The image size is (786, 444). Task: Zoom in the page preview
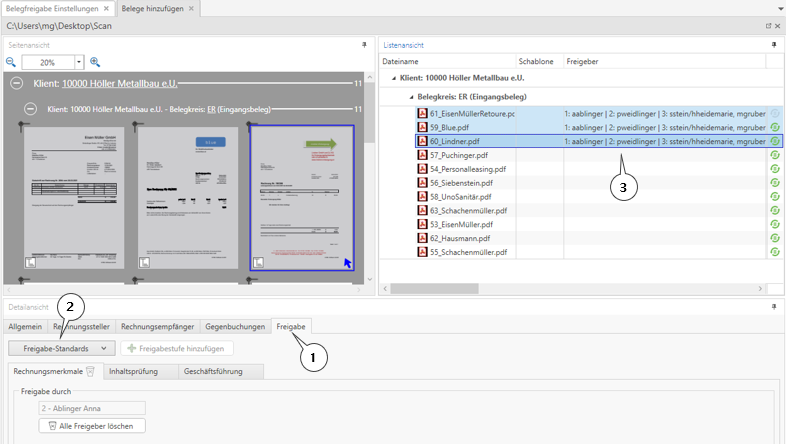pyautogui.click(x=95, y=62)
